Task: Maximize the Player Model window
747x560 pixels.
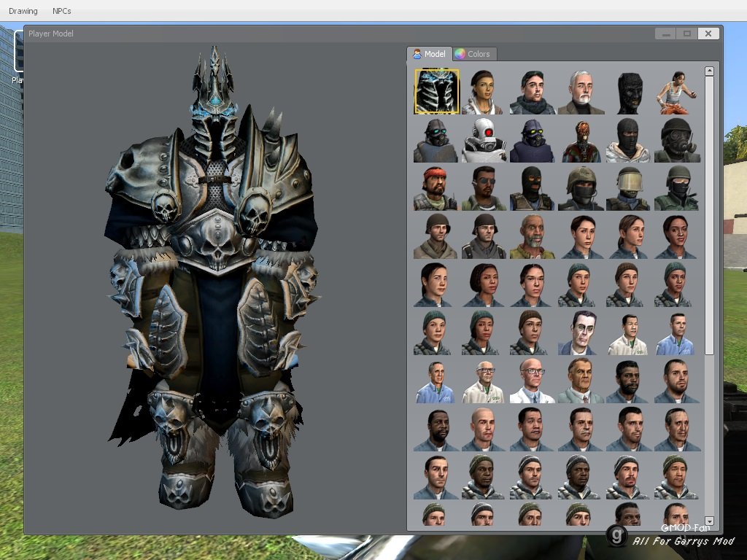Action: 687,34
